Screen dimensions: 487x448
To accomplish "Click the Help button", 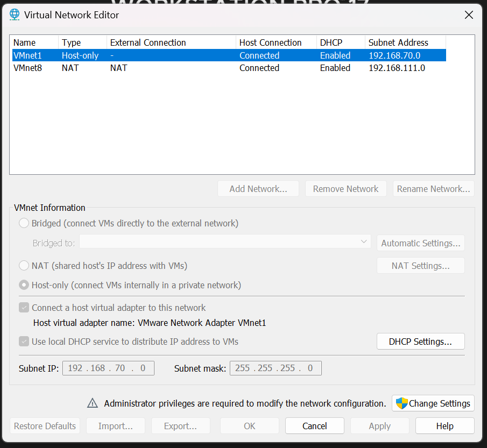I will pyautogui.click(x=445, y=425).
